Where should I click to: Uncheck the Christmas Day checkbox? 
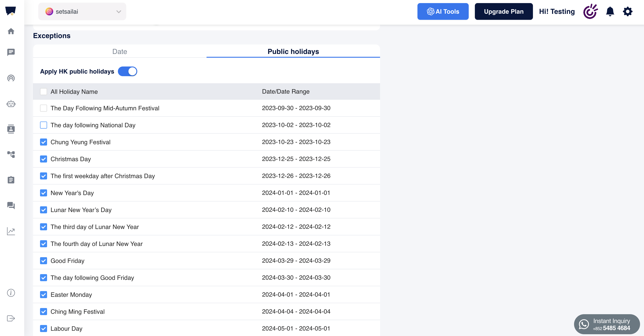(x=44, y=159)
